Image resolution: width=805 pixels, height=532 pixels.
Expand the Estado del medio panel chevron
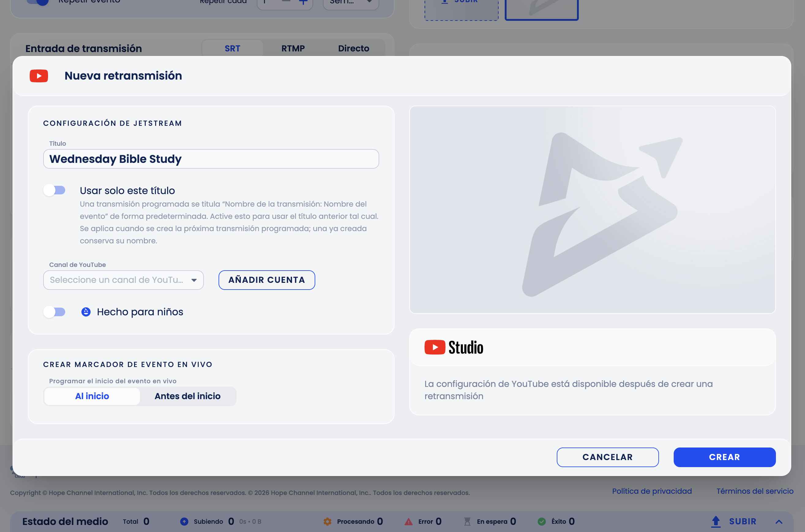coord(779,522)
